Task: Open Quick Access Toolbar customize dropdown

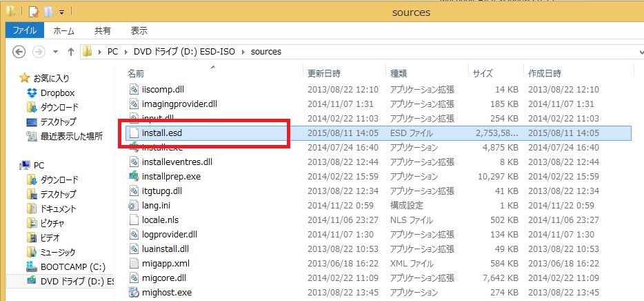Action: 61,12
